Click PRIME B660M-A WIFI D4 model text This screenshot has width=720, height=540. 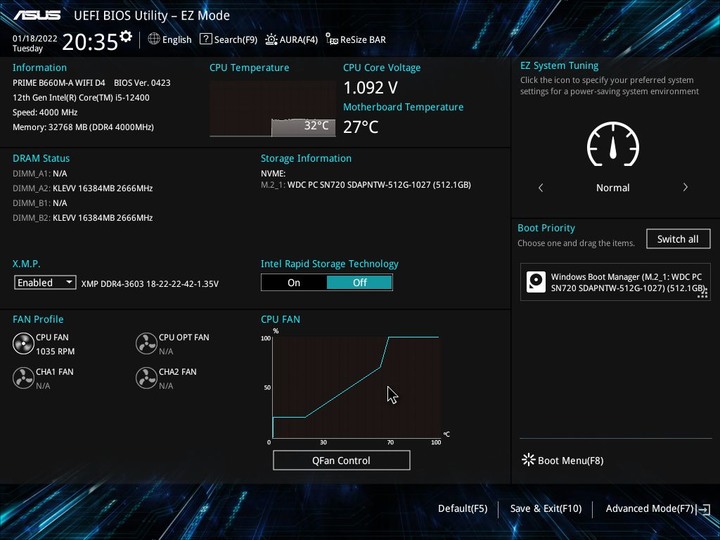[59, 83]
